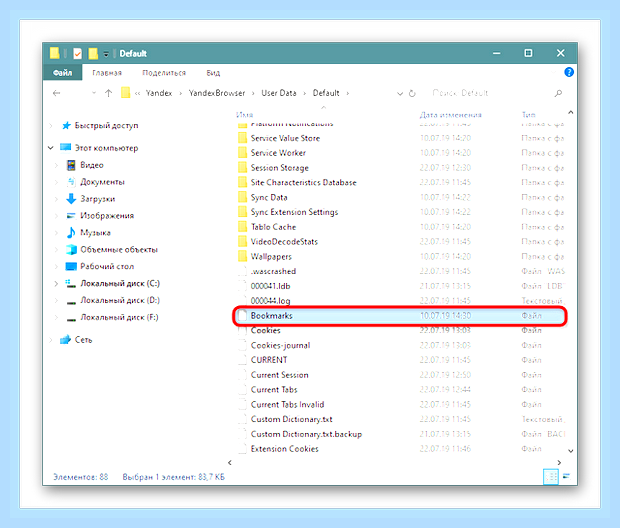The image size is (620, 528).
Task: Click the vertical scrollbar down arrow
Action: coord(571,451)
